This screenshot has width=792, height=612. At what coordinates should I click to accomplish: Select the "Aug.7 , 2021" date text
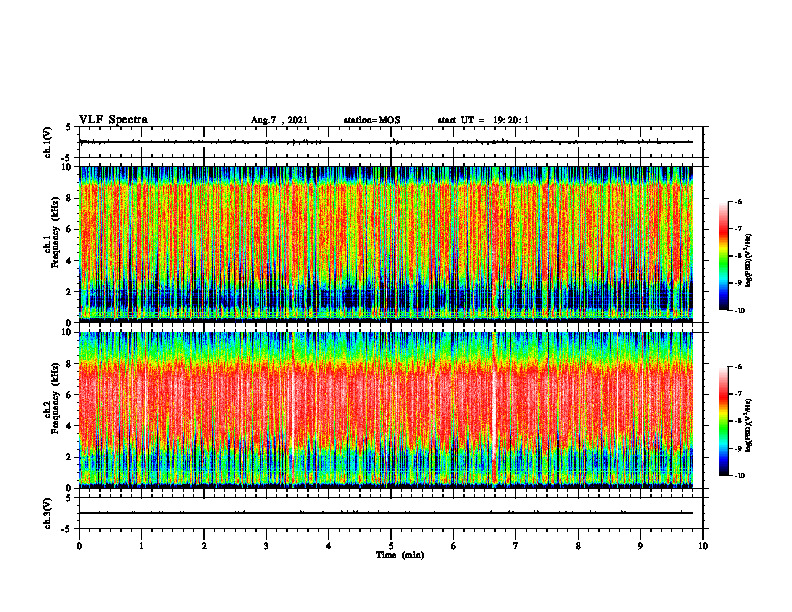point(279,120)
